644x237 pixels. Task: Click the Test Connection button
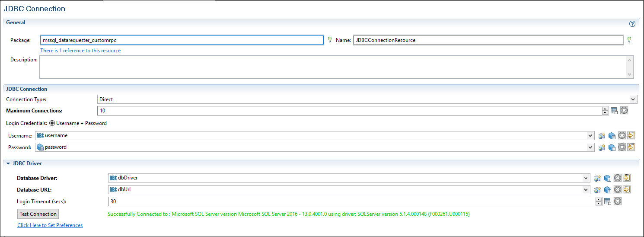pyautogui.click(x=38, y=214)
